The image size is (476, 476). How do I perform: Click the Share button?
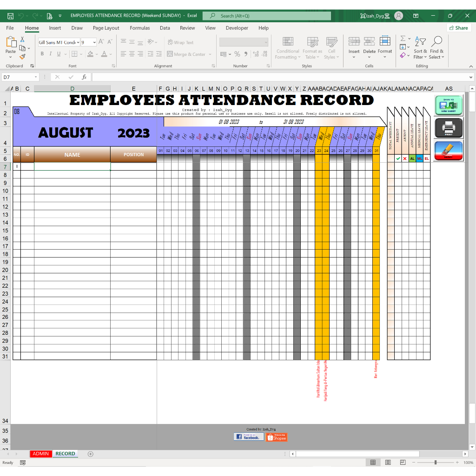point(458,28)
